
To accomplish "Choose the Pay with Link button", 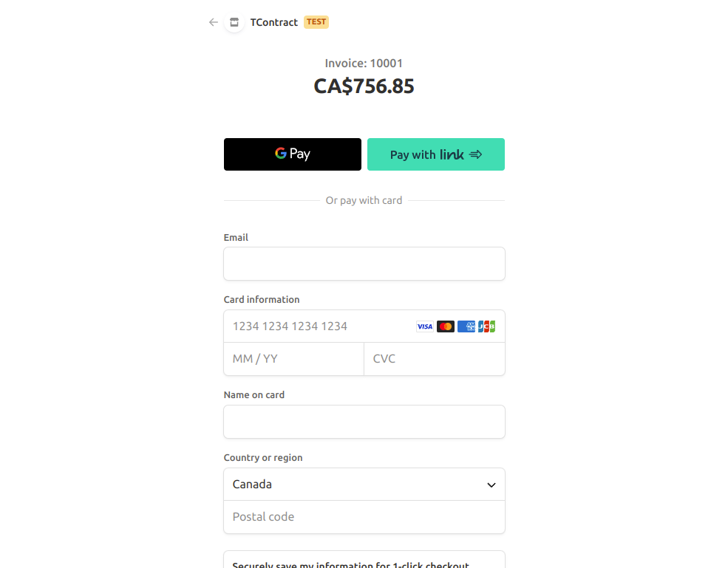I will click(436, 154).
